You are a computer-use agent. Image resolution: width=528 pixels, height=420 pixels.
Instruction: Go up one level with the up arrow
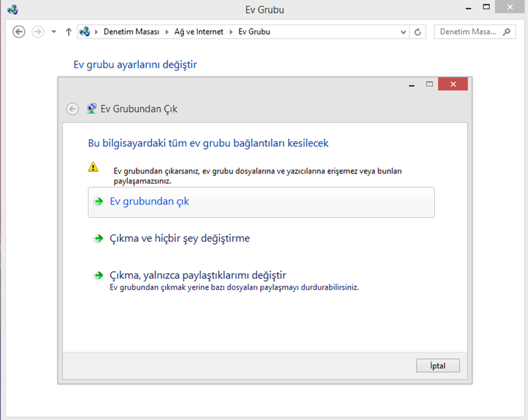pos(68,32)
